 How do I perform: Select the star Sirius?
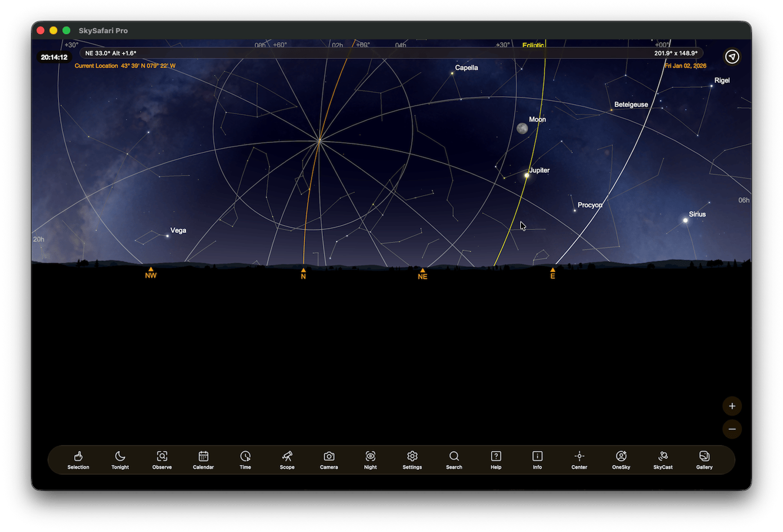click(x=686, y=220)
